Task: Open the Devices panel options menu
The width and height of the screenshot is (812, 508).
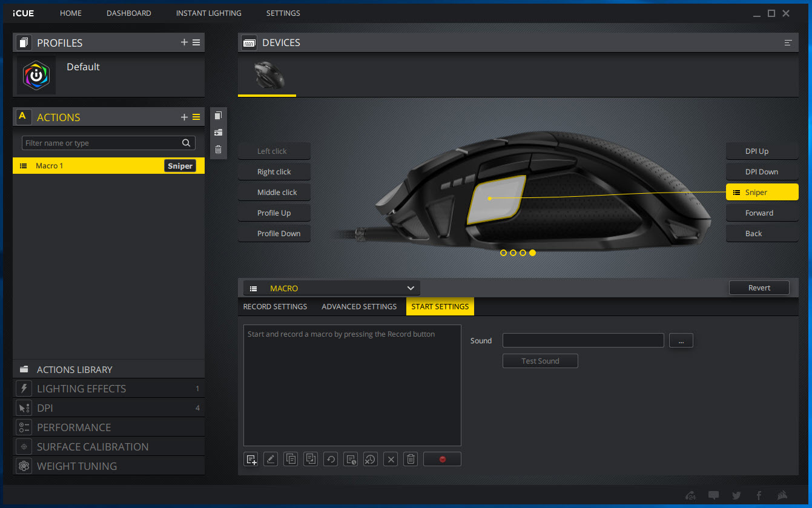Action: click(x=788, y=43)
